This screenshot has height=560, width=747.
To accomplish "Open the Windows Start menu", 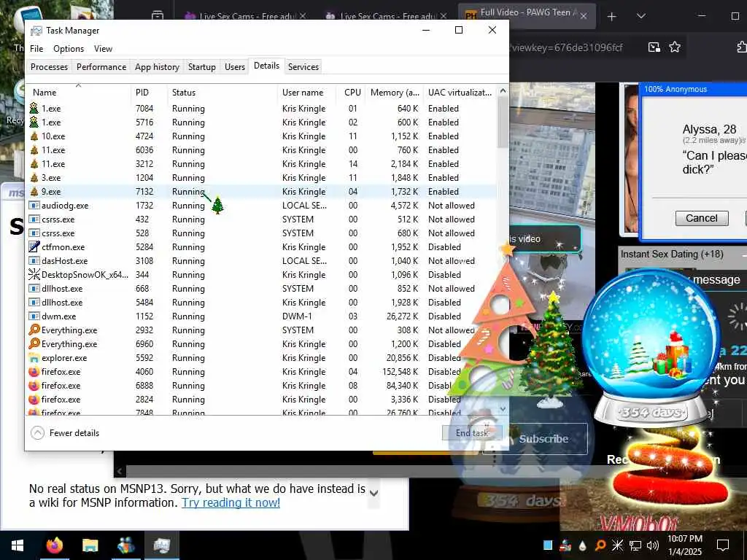I will pos(18,545).
